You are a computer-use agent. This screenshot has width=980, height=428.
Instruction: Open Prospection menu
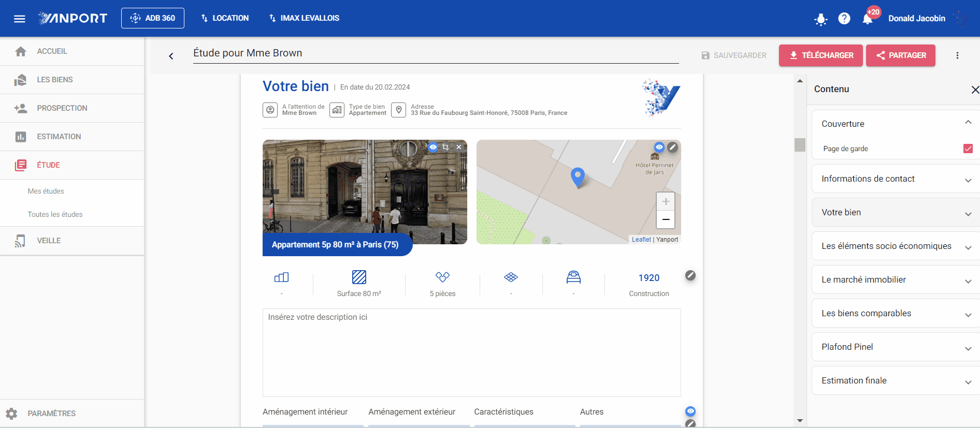tap(72, 108)
